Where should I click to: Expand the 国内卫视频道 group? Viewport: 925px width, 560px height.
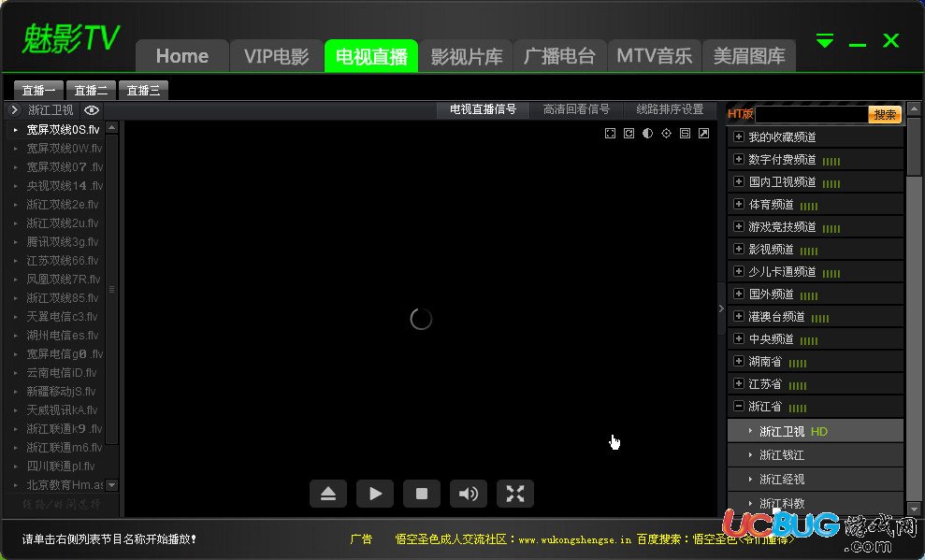point(738,181)
